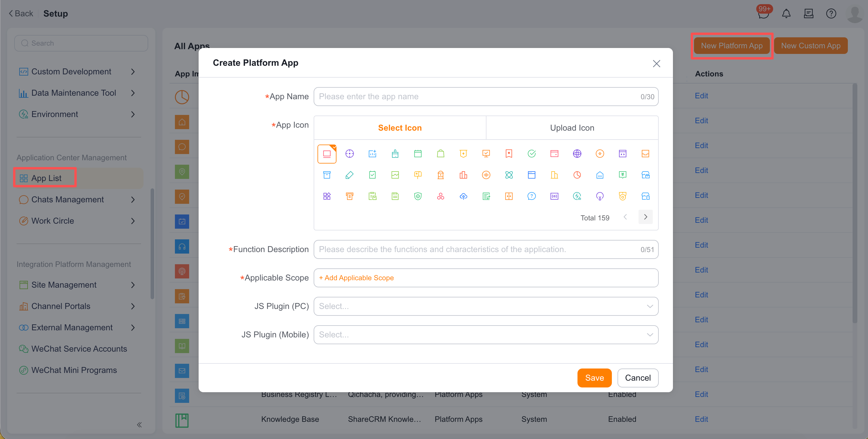Viewport: 868px width, 439px height.
Task: Go Back from Setup page
Action: [x=21, y=13]
